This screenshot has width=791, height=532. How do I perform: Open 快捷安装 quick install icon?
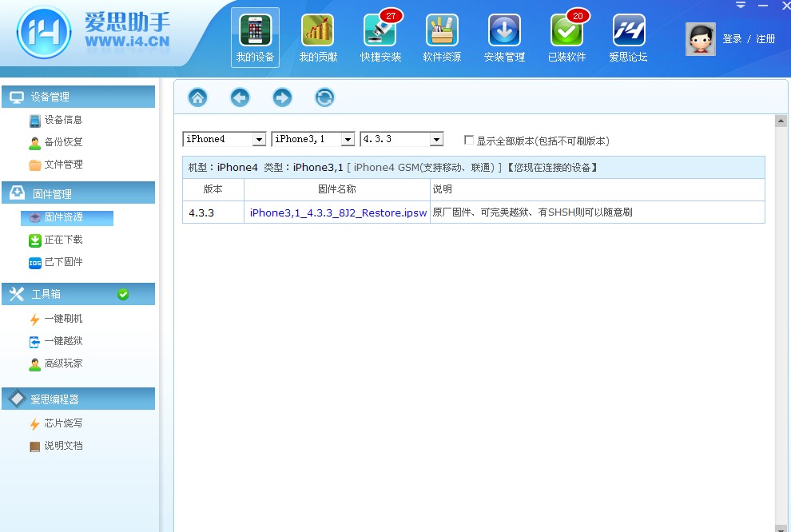[380, 30]
